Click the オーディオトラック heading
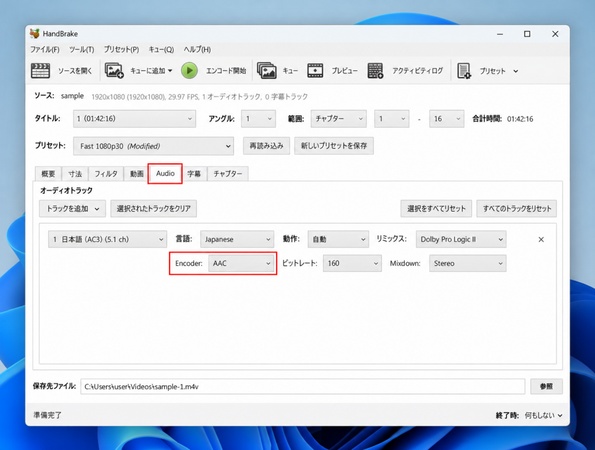 point(66,190)
